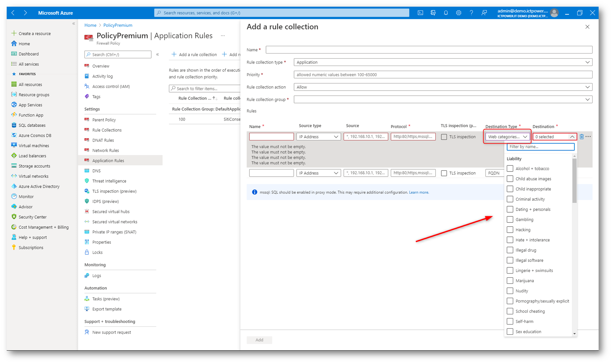Open Network Rules in Settings menu
612x364 pixels.
[x=105, y=150]
